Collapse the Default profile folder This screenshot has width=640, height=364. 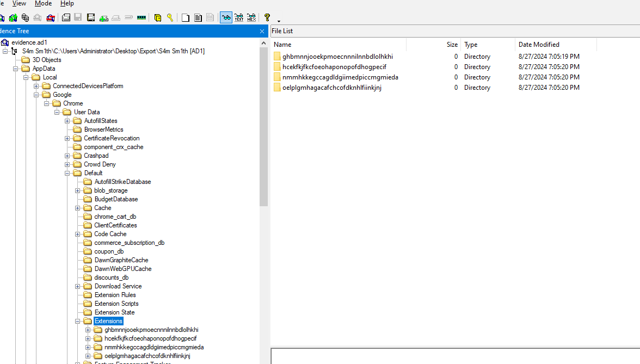coord(67,173)
